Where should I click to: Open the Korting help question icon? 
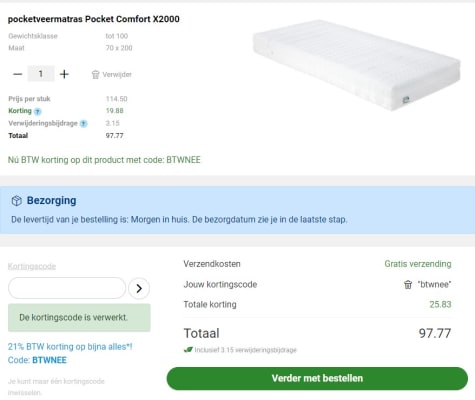coord(38,111)
